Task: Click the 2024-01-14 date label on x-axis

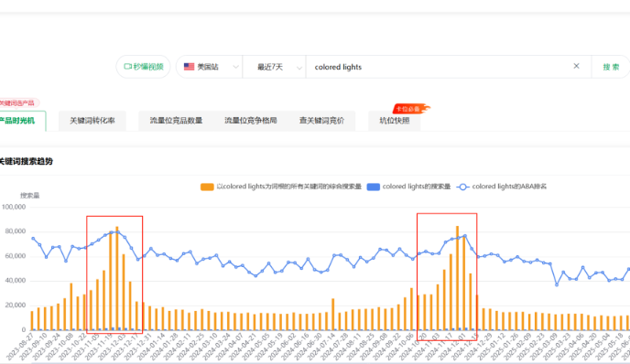Action: coord(152,346)
